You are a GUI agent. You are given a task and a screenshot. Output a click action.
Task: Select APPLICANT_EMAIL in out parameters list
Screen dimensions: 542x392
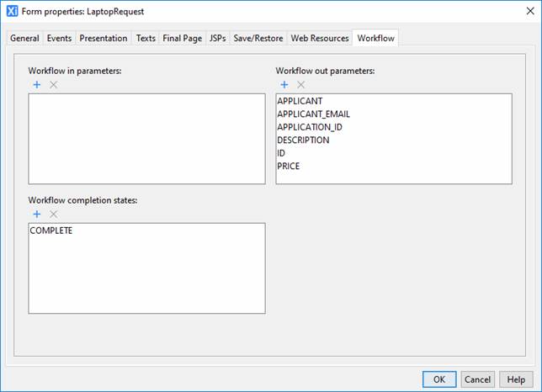pyautogui.click(x=313, y=114)
